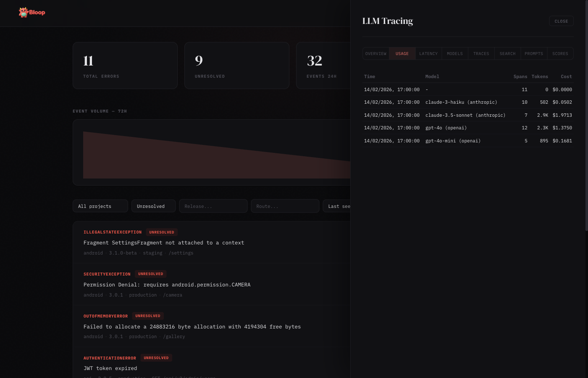Click the Release filter input field

pyautogui.click(x=213, y=206)
